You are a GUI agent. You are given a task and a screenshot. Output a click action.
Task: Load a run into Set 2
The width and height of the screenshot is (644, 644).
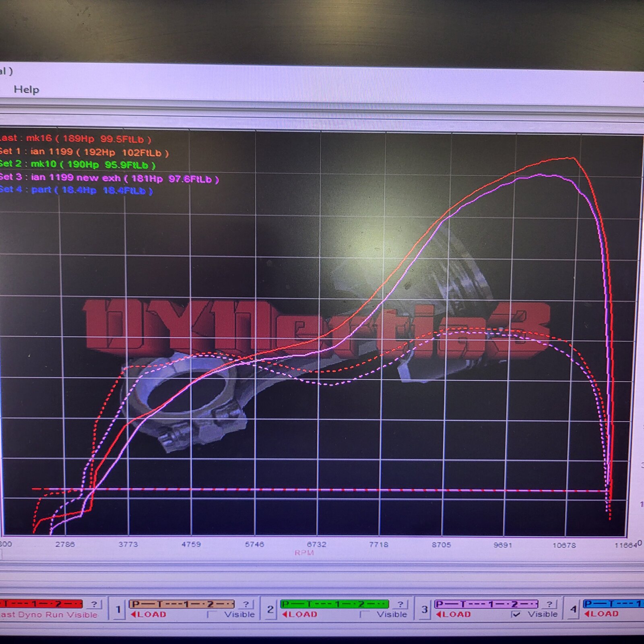click(x=300, y=615)
